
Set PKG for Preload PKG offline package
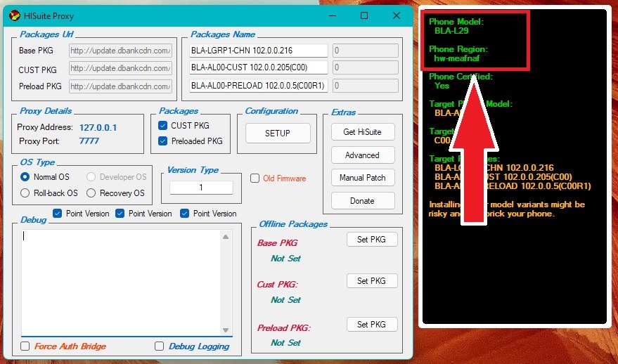point(371,324)
